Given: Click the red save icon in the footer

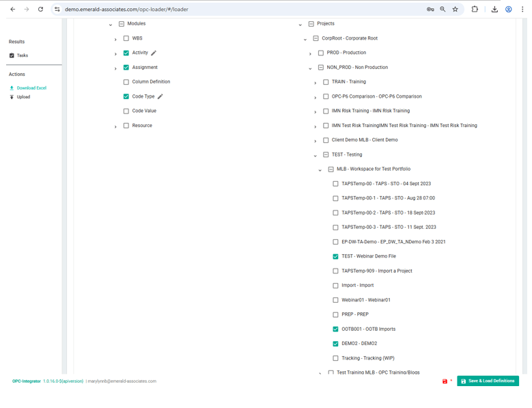Looking at the screenshot, I should pos(445,381).
